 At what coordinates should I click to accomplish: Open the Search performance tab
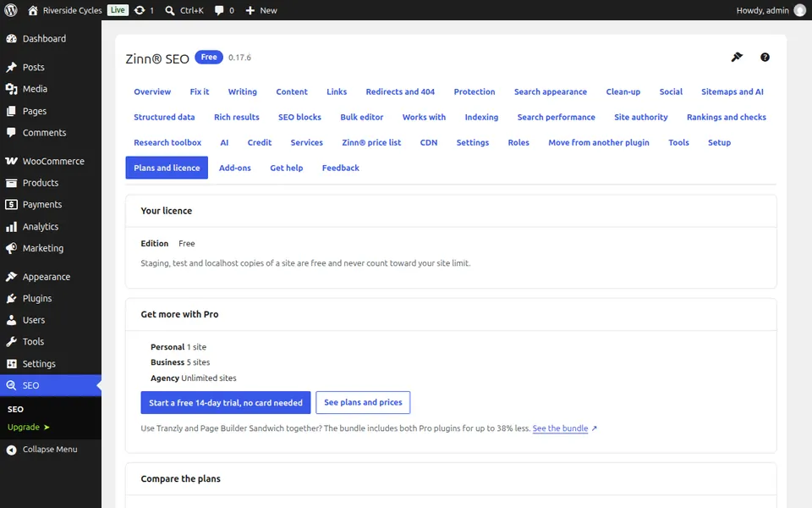(x=557, y=117)
